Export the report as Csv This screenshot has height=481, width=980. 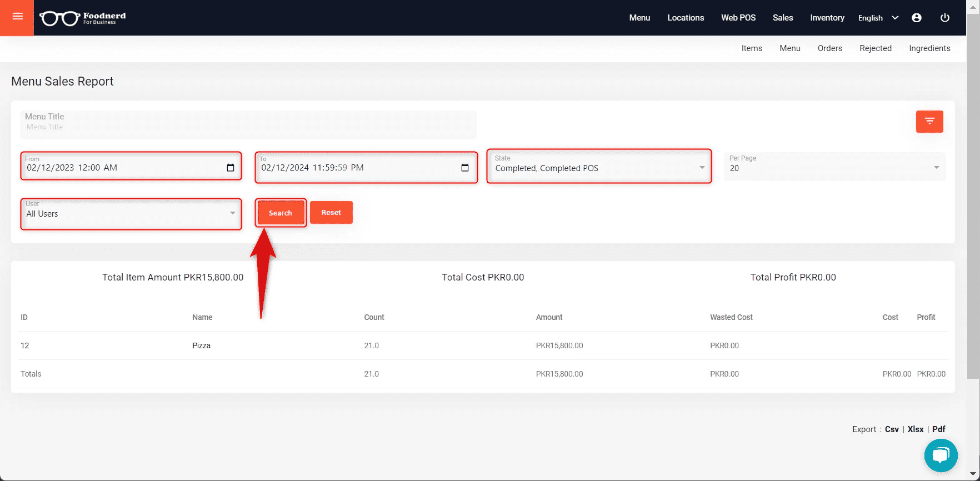point(892,429)
